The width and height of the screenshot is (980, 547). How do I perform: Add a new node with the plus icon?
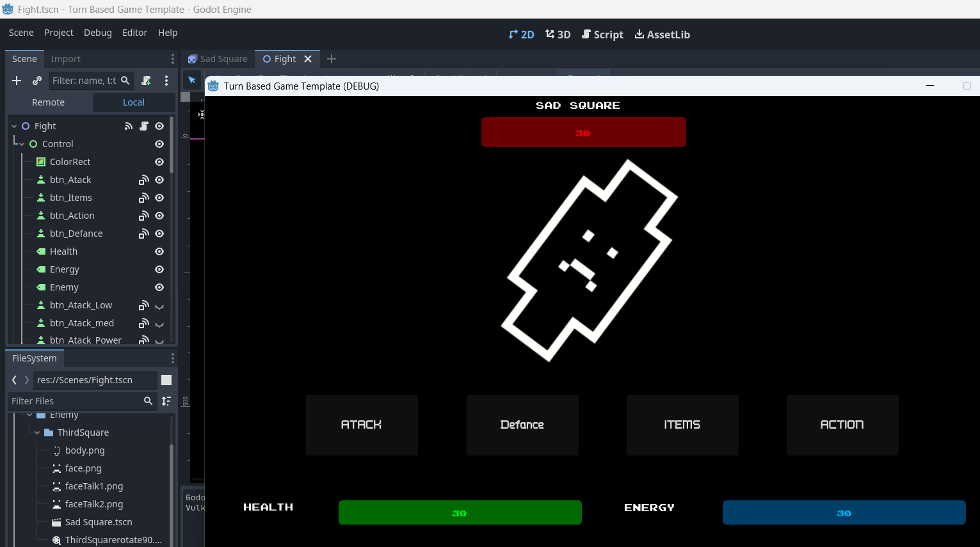pos(17,81)
